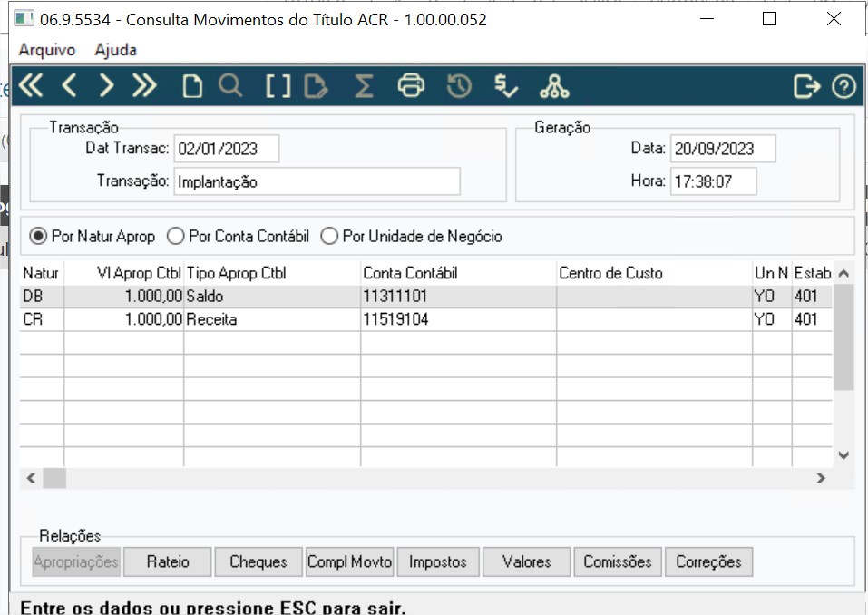
Task: Click the printer icon
Action: tap(411, 86)
